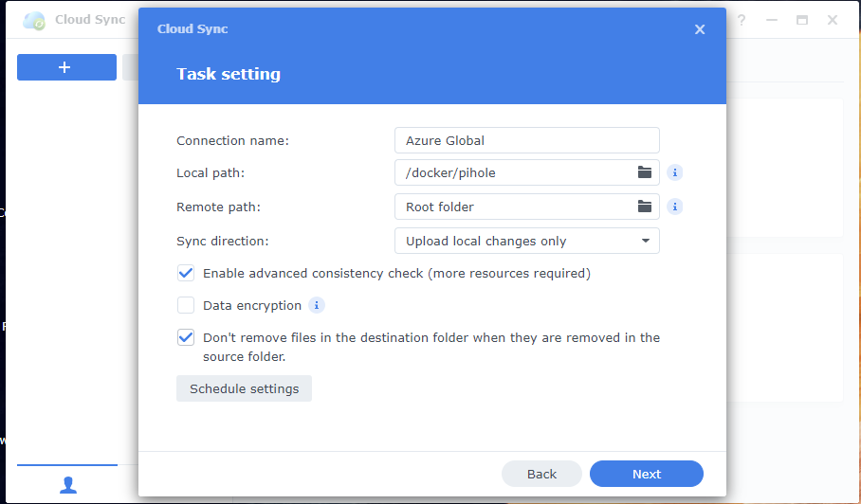Show info tooltip for Local path
861x504 pixels.
[674, 172]
